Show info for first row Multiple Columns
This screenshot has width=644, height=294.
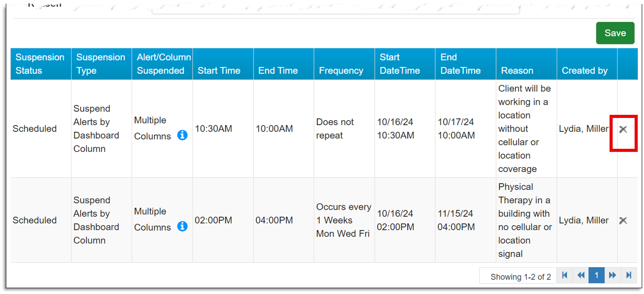click(182, 135)
